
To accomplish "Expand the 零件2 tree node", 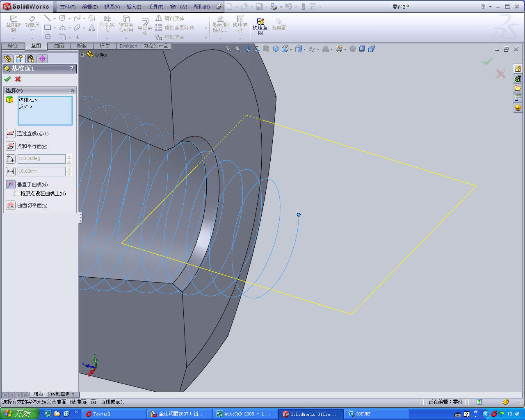I will tap(82, 55).
